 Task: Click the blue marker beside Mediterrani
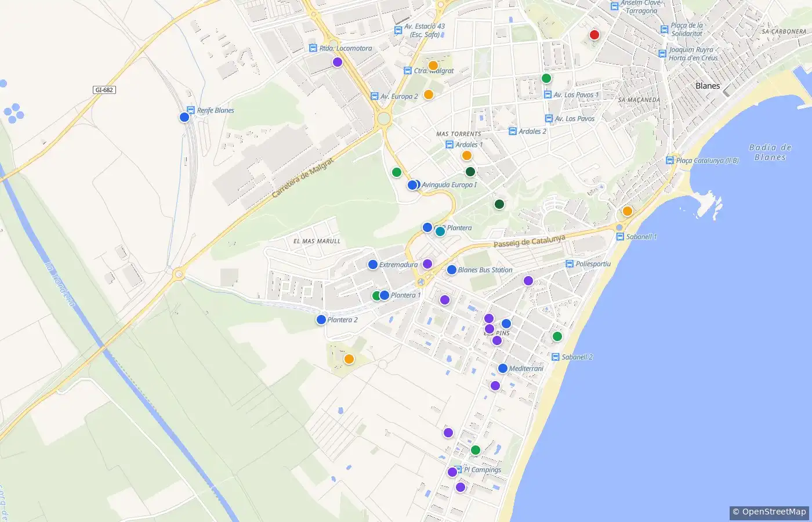503,368
